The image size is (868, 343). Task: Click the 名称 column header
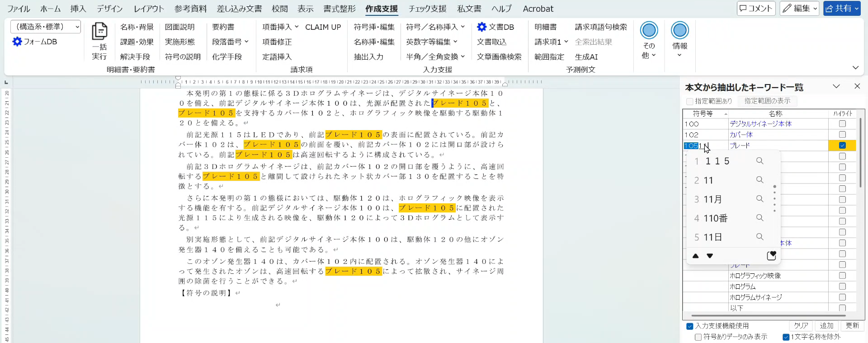pyautogui.click(x=778, y=113)
